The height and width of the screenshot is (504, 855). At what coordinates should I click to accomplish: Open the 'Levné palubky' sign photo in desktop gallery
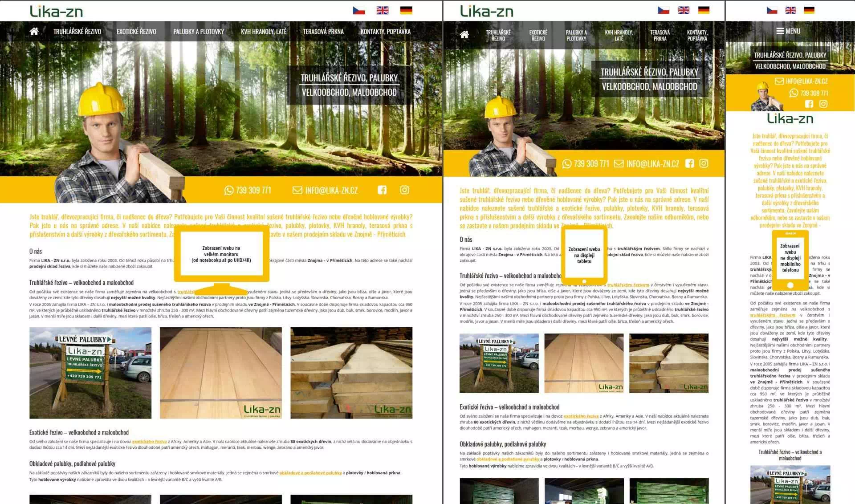click(90, 373)
